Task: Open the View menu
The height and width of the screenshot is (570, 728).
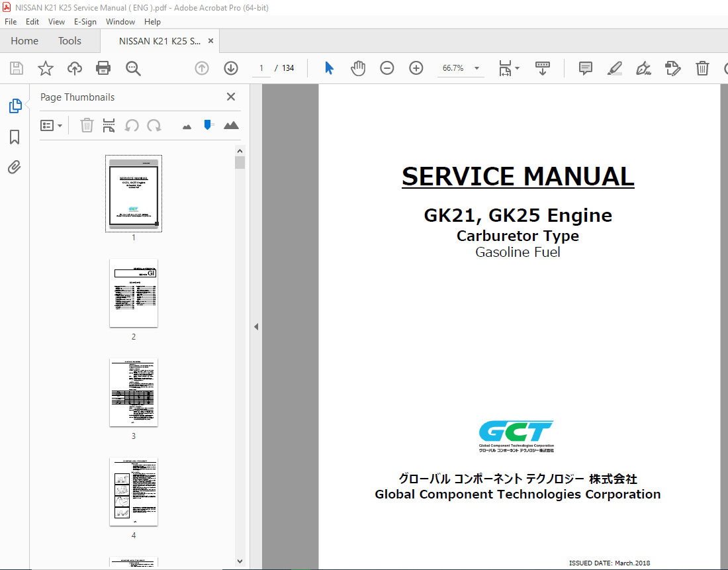Action: 56,22
